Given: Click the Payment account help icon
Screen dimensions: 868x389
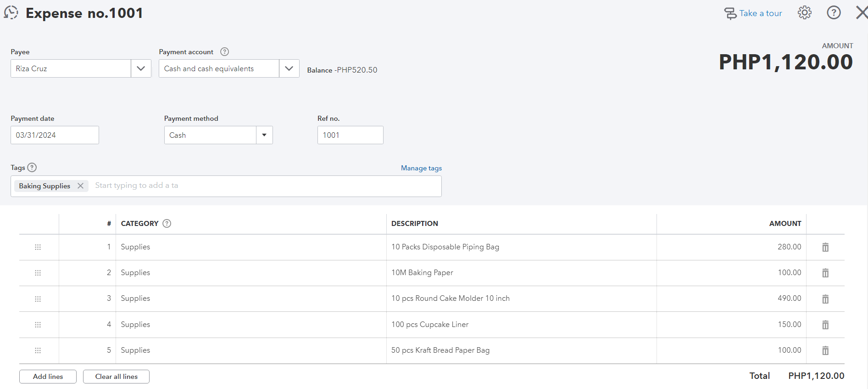Looking at the screenshot, I should tap(224, 52).
